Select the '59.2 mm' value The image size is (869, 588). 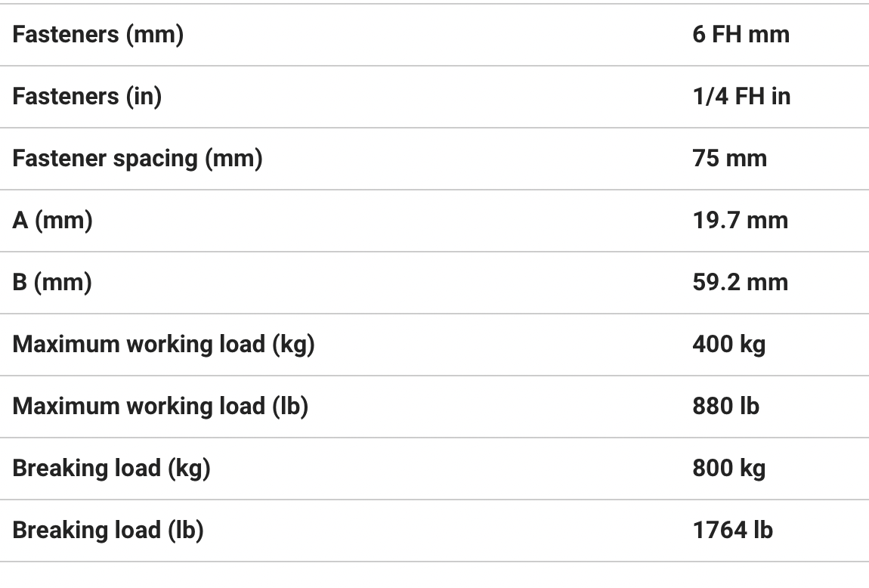[x=740, y=283]
